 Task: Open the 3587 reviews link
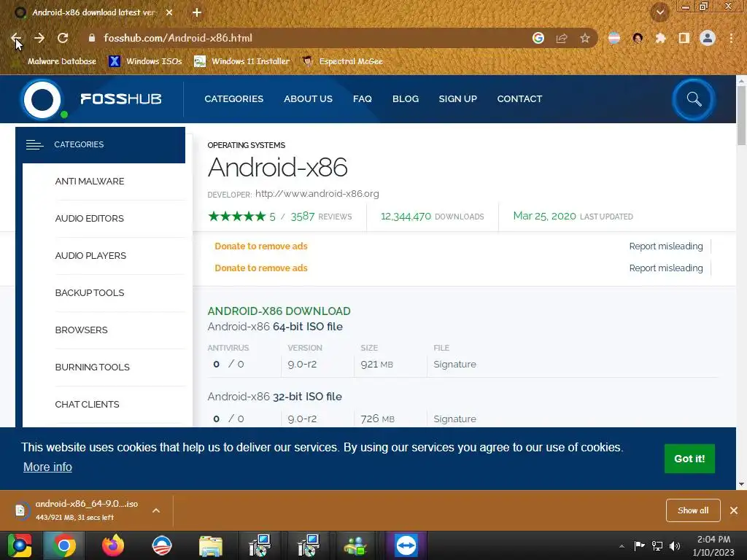click(321, 217)
